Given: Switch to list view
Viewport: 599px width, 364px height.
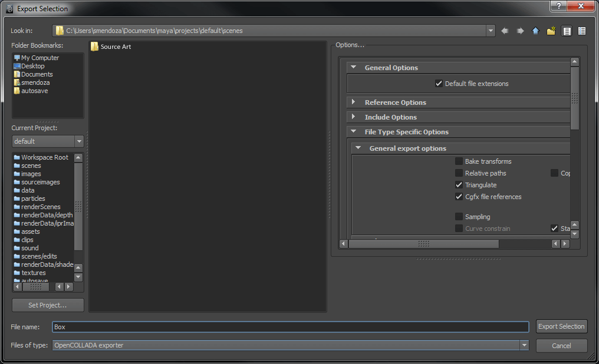Looking at the screenshot, I should (567, 31).
